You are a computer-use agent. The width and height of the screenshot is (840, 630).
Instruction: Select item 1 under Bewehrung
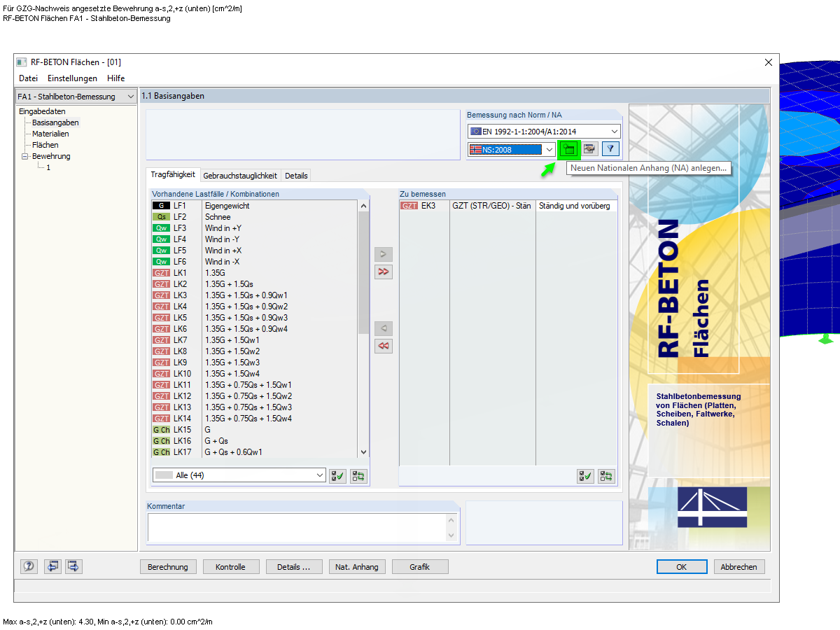pos(48,167)
